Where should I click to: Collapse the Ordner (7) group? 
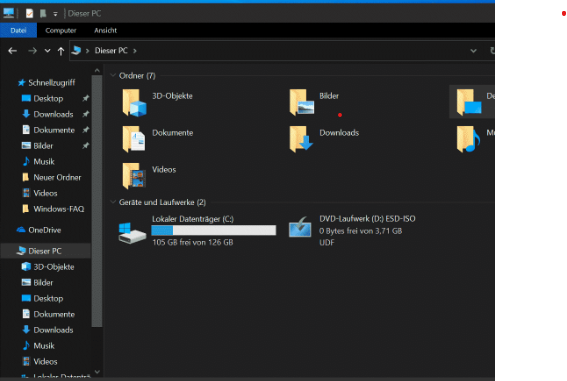click(x=113, y=76)
